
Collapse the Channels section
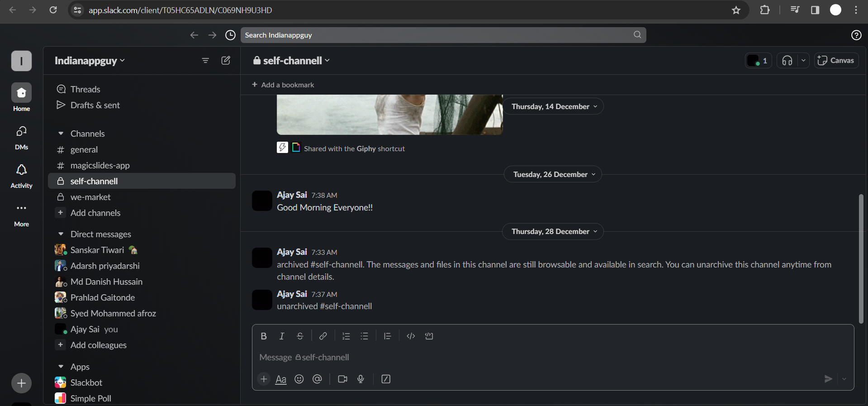61,134
